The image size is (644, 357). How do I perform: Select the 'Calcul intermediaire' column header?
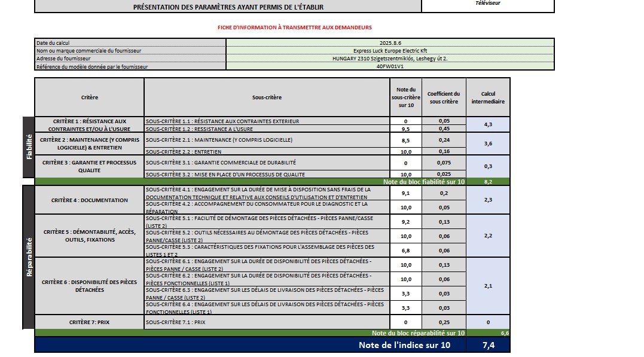click(x=488, y=97)
